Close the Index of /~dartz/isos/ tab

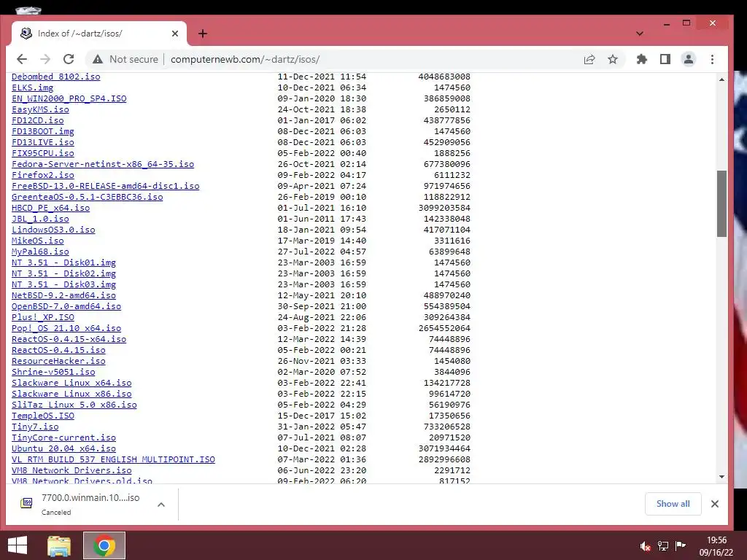click(175, 34)
